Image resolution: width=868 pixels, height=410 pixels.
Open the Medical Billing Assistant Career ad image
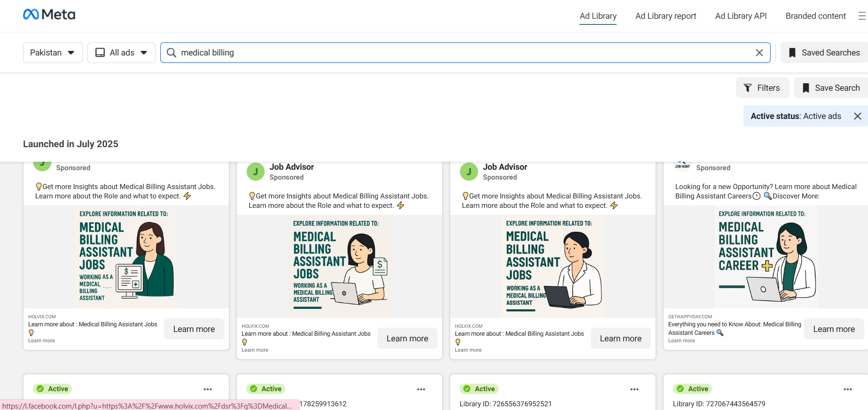tap(766, 257)
